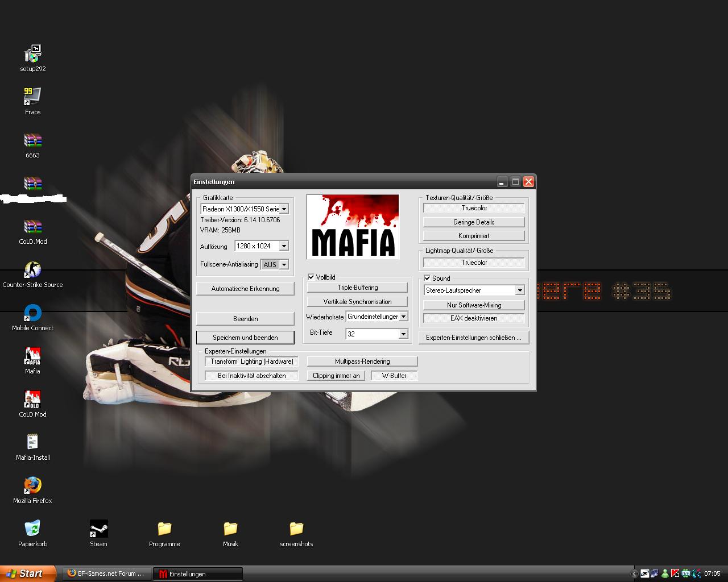Toggle Bei Inaktivität abschalten setting
Viewport: 728px width, 582px height.
[x=252, y=376]
